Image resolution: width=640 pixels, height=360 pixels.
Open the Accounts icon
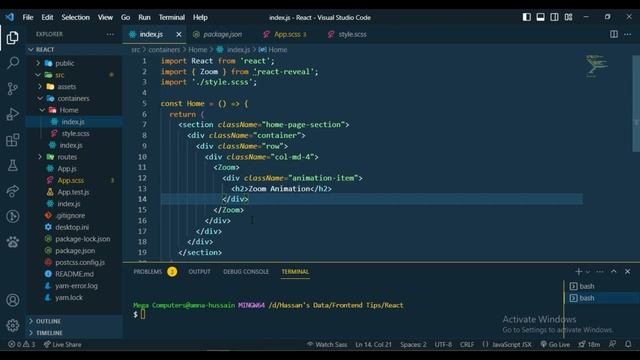pyautogui.click(x=13, y=300)
